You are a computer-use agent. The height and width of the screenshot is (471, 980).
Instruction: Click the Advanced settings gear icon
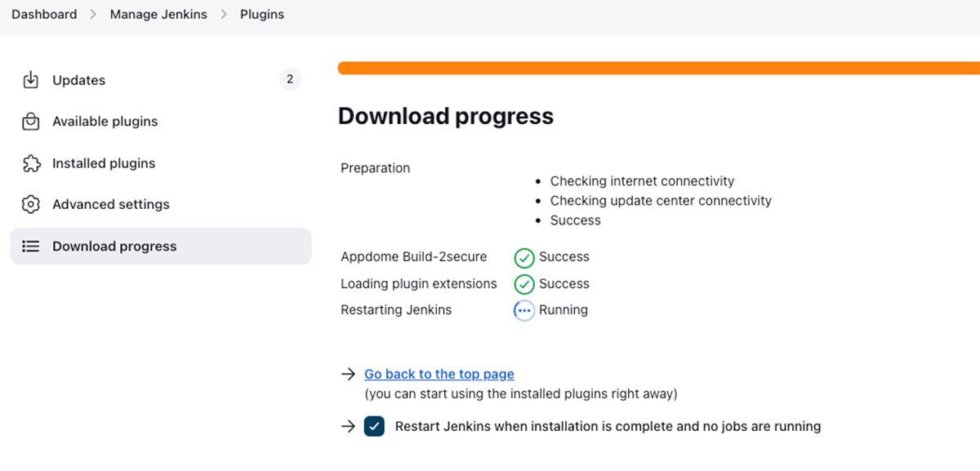[x=31, y=204]
